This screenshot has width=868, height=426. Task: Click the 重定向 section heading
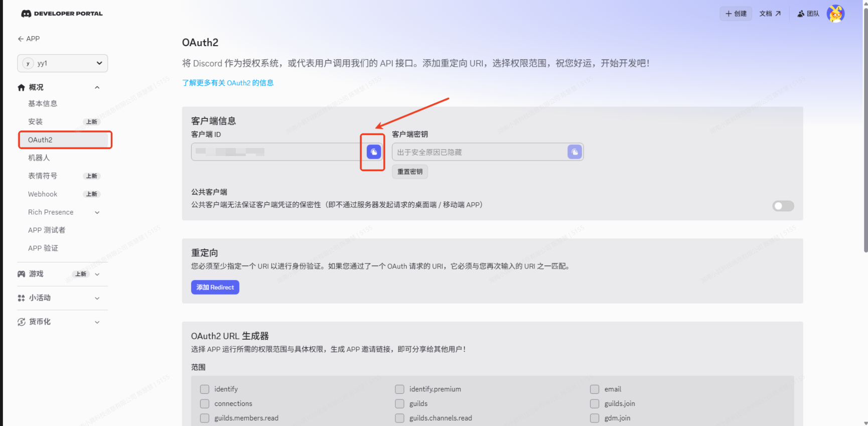pyautogui.click(x=205, y=253)
